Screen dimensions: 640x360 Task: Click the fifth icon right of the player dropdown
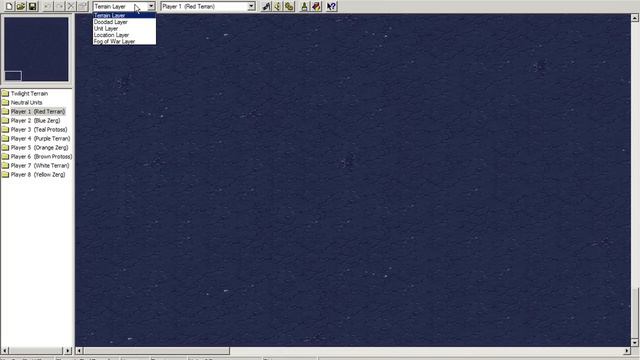click(x=316, y=6)
